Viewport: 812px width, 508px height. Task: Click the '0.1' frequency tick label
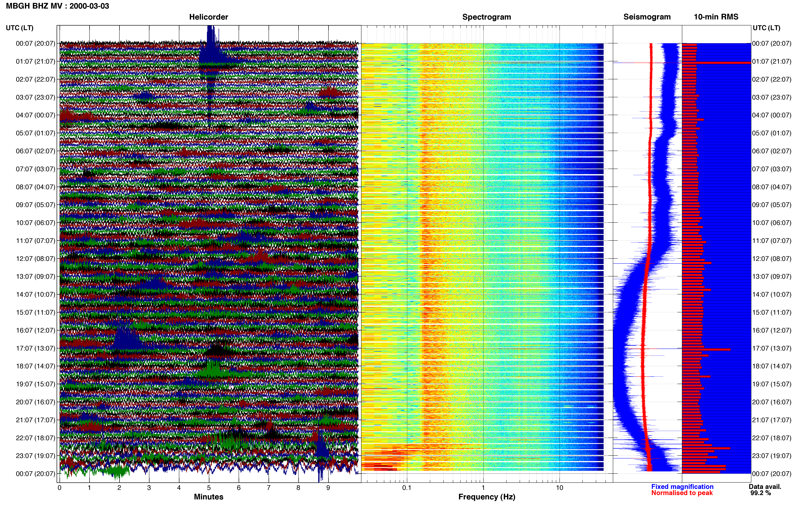[x=407, y=488]
